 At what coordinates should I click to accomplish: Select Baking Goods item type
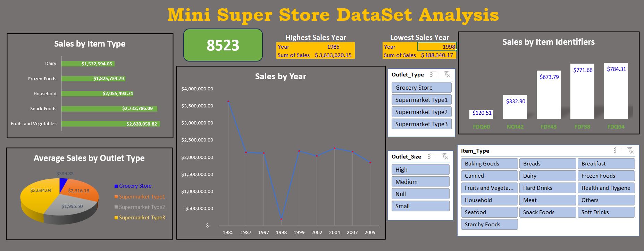point(489,164)
